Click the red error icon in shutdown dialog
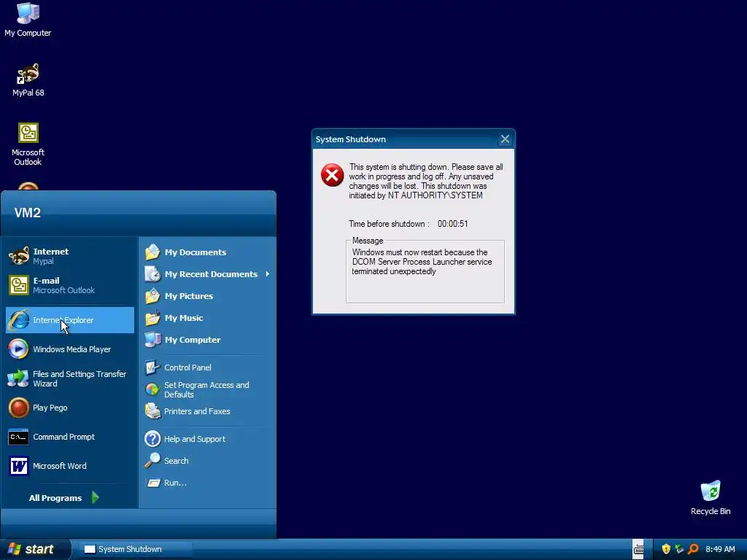This screenshot has width=747, height=560. 332,175
